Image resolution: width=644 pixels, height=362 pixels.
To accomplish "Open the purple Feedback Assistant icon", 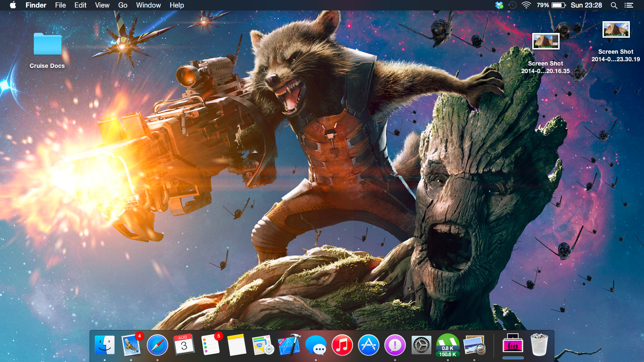I will click(x=395, y=345).
